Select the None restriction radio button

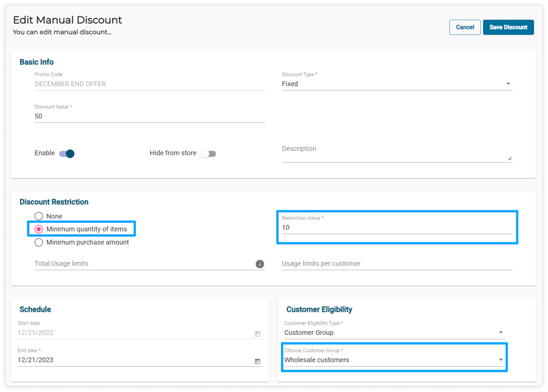pos(39,216)
